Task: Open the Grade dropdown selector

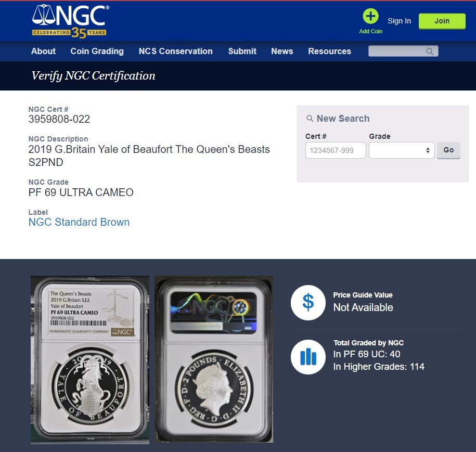Action: coord(401,150)
